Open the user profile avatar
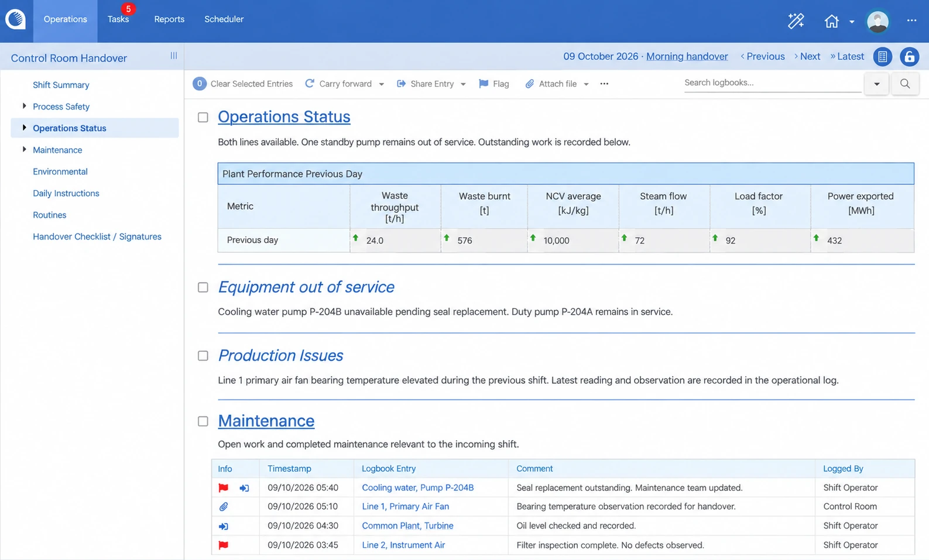 coord(877,21)
